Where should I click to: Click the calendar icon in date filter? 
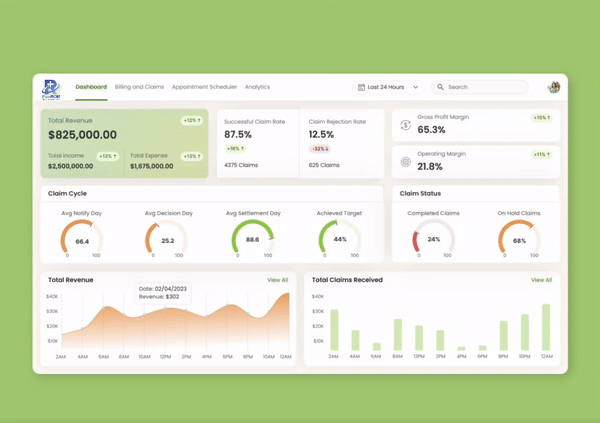[361, 87]
